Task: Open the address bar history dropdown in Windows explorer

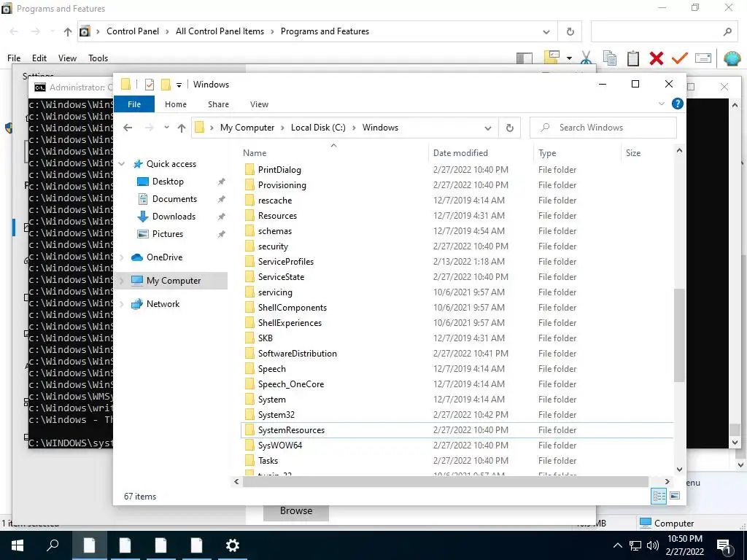Action: (488, 128)
